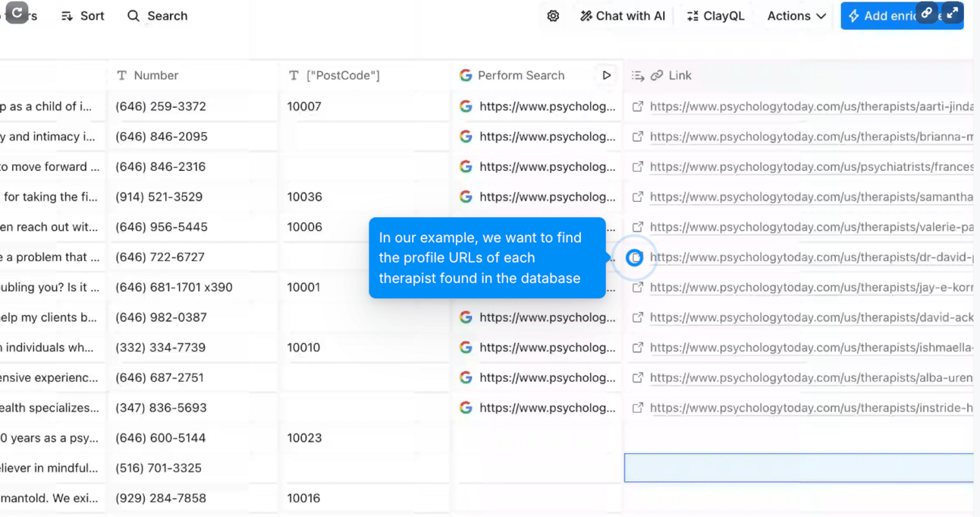Click the list icon in Link header
Image resolution: width=980 pixels, height=517 pixels.
pos(638,75)
